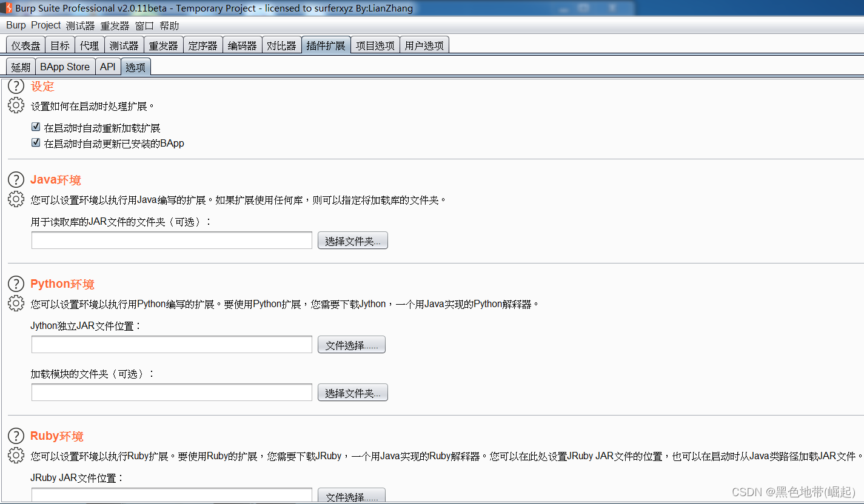
Task: Focus the JRuby JAR文件位置 input field
Action: pos(172,496)
